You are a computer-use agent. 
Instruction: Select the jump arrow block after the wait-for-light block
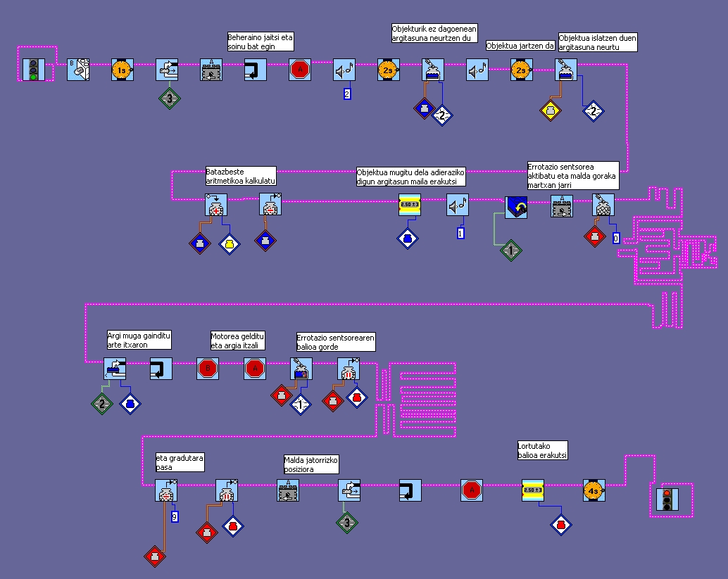pyautogui.click(x=161, y=369)
